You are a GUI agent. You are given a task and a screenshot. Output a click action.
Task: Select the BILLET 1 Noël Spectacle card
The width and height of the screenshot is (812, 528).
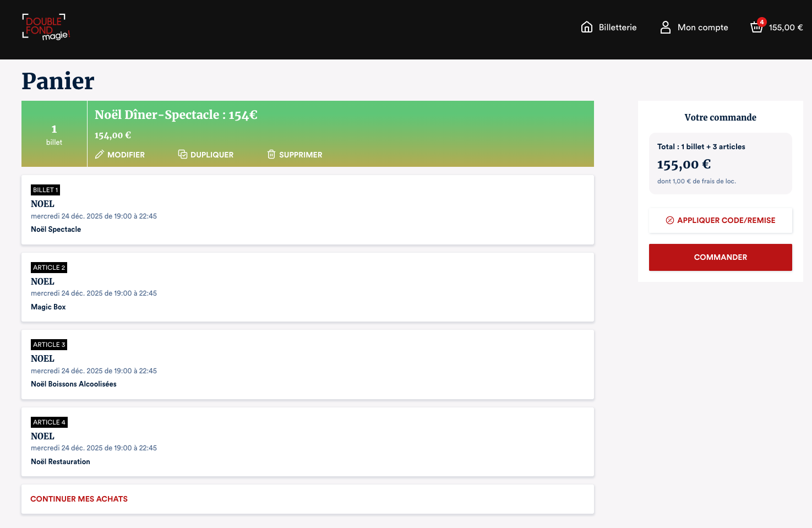pos(307,210)
